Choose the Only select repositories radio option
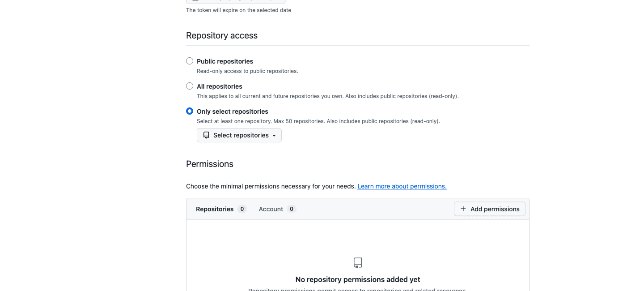Image resolution: width=644 pixels, height=291 pixels. (x=190, y=111)
